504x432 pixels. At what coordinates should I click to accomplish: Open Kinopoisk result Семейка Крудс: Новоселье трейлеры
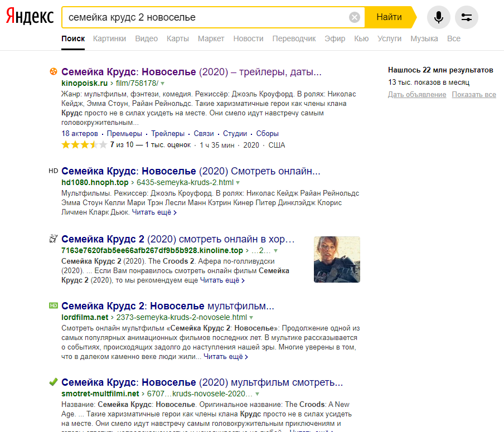(191, 72)
